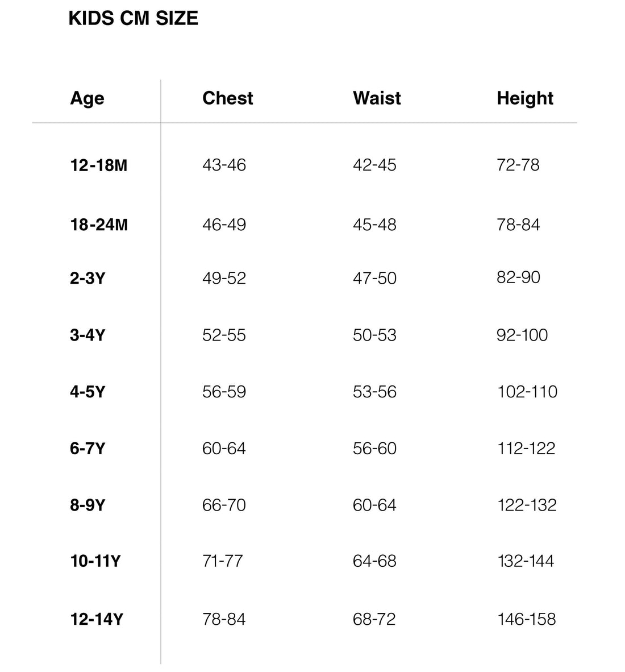Click the 2-3Y age row label
625x672 pixels.
88,279
